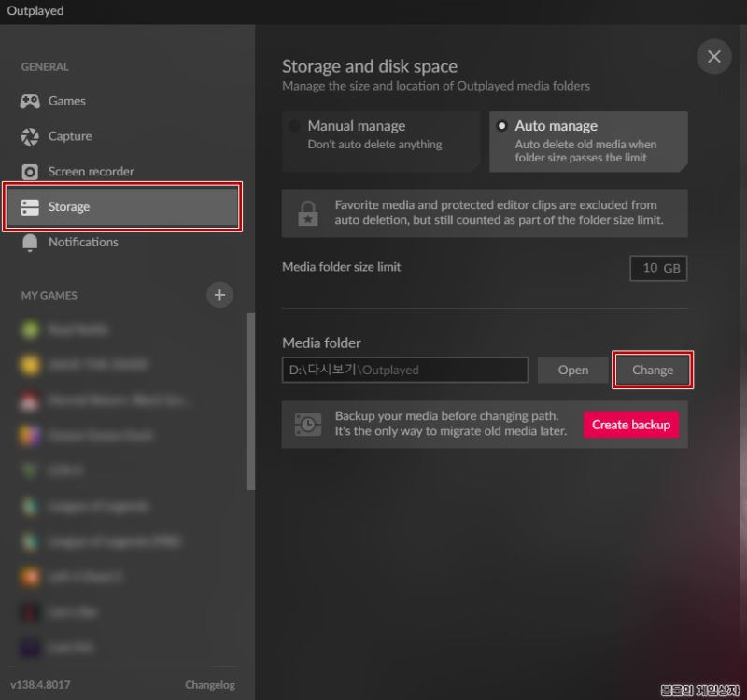Screen dimensions: 747x700
Task: Select the Manual manage radio option
Action: pyautogui.click(x=295, y=126)
